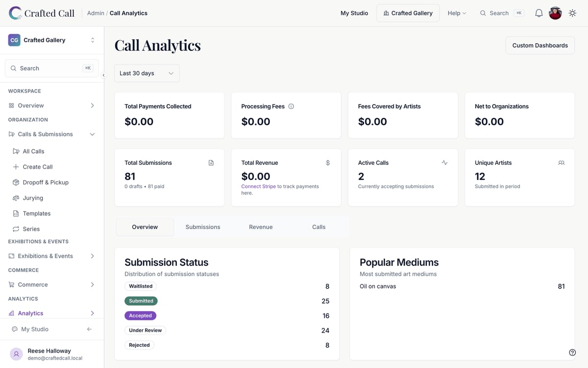Collapse the sidebar with chevron handle
588x368 pixels.
(x=103, y=75)
